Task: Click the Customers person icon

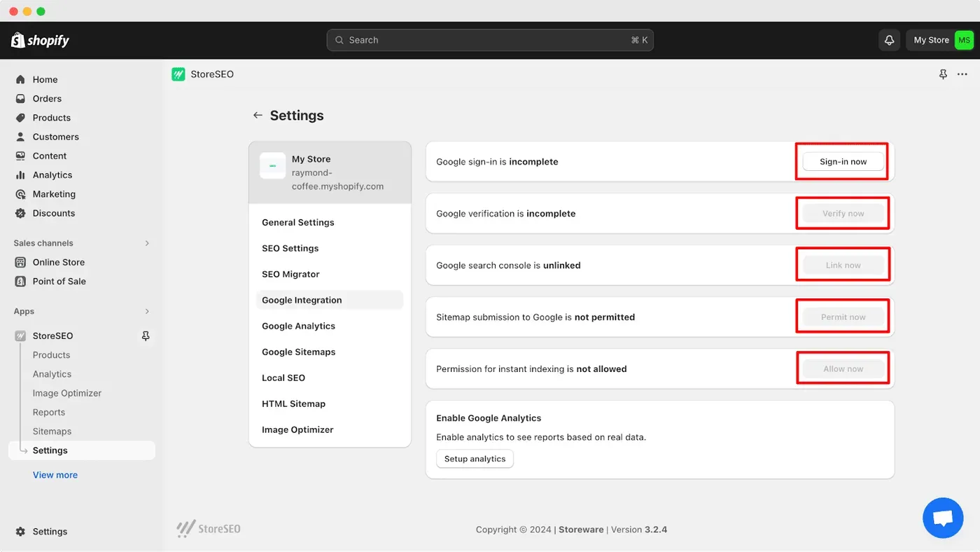Action: (20, 137)
